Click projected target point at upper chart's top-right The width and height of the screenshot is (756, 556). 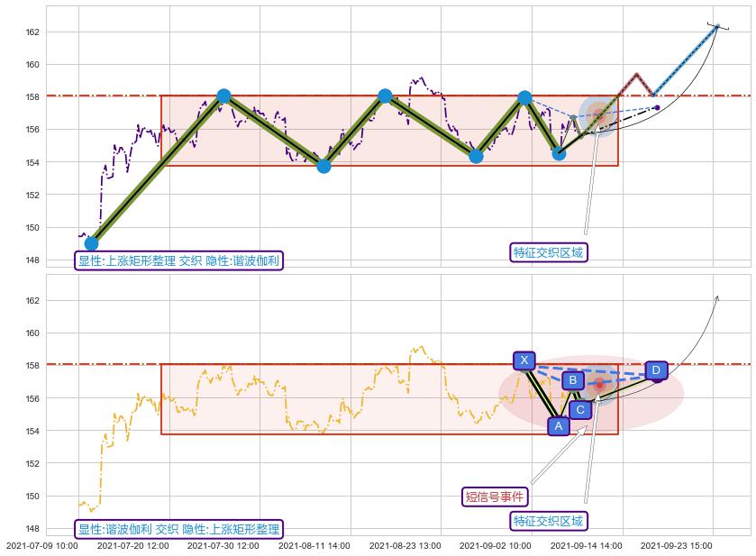(717, 26)
